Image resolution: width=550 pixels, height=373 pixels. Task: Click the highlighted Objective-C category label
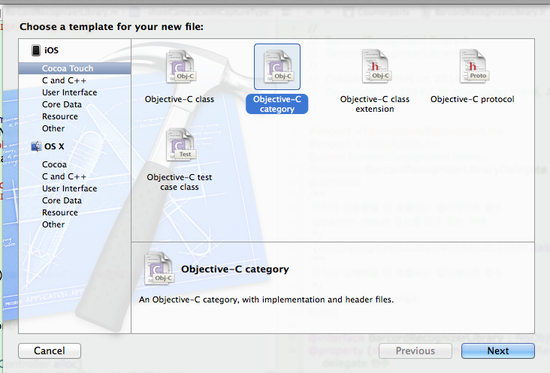pyautogui.click(x=277, y=104)
